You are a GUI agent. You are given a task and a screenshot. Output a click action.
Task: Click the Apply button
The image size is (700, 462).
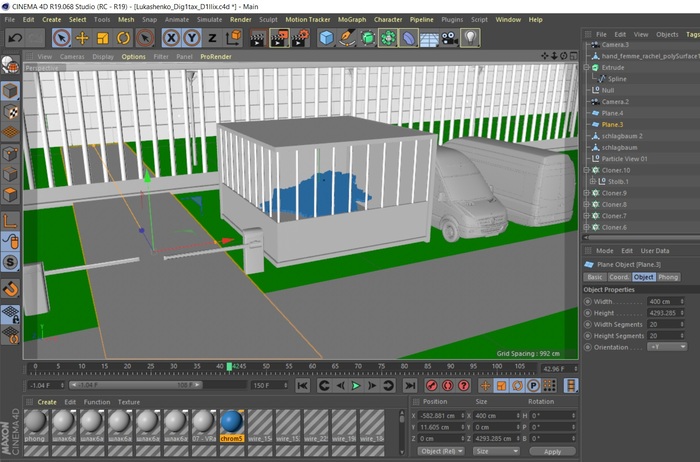(553, 451)
